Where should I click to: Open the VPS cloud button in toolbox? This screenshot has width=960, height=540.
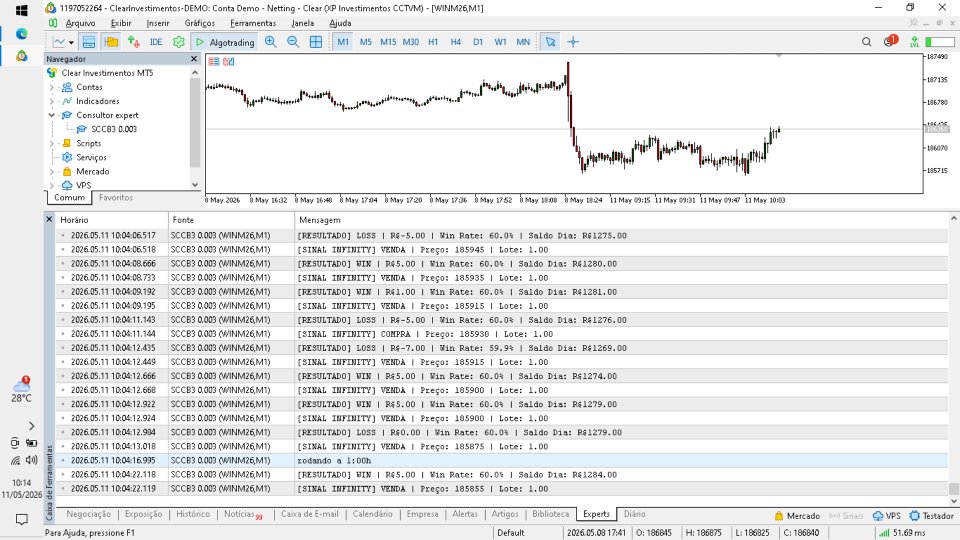pos(887,516)
